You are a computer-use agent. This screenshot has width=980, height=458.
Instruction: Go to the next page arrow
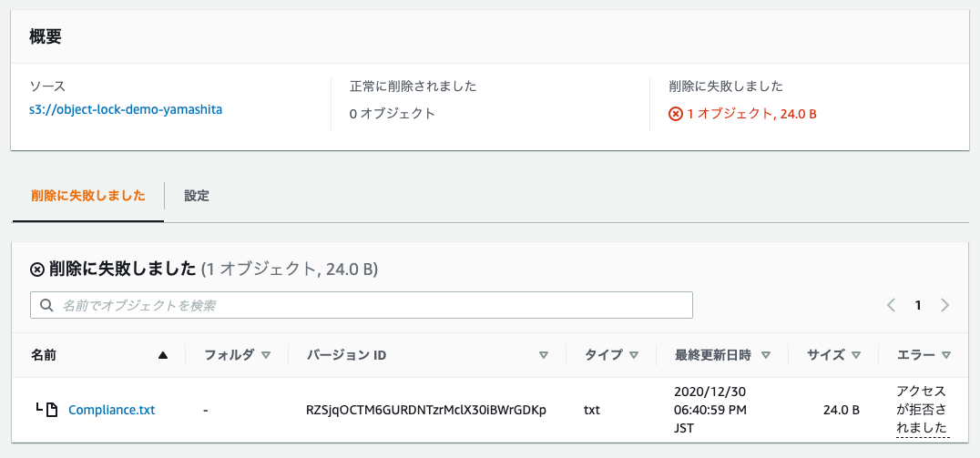pos(945,306)
